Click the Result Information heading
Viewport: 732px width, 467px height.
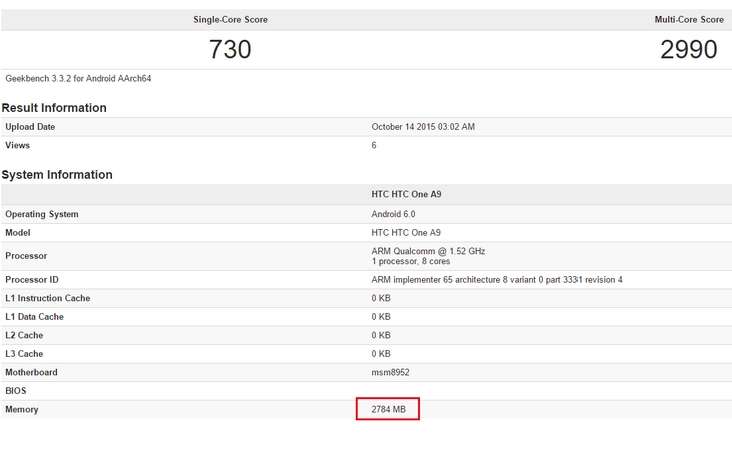(x=54, y=108)
